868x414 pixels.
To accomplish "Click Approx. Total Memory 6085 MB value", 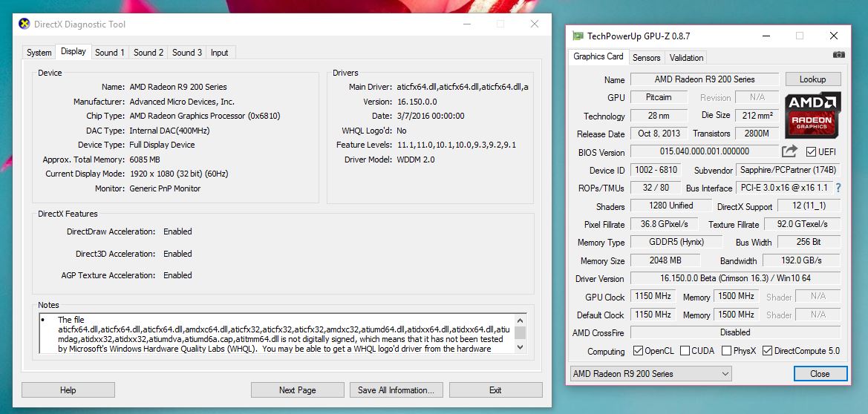I will click(145, 160).
